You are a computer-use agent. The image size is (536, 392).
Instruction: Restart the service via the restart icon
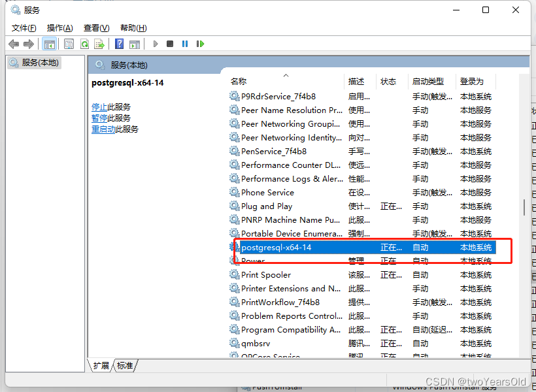tap(201, 43)
